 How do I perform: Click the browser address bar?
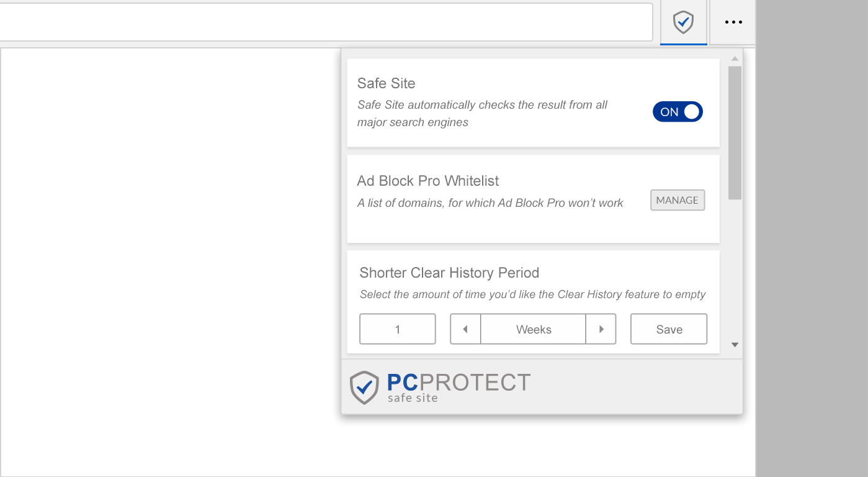pyautogui.click(x=323, y=22)
